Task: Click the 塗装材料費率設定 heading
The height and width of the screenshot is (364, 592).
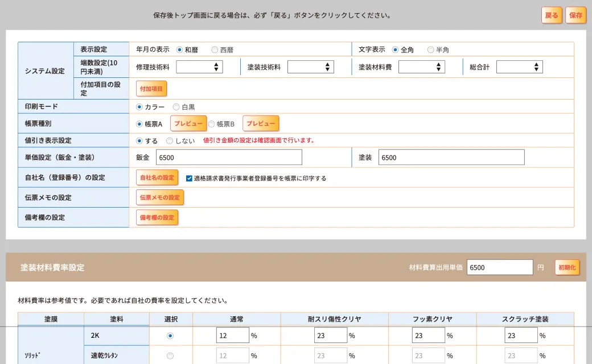Action: click(52, 267)
